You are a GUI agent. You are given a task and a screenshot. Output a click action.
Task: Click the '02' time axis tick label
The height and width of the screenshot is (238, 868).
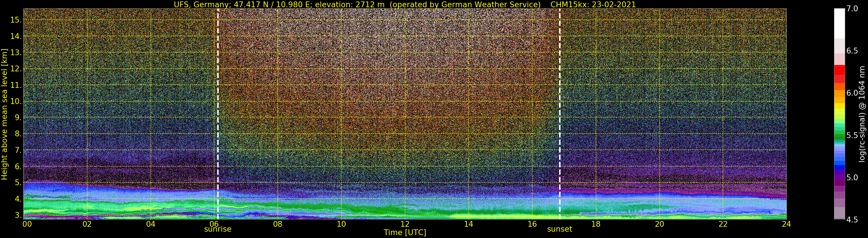click(x=87, y=224)
